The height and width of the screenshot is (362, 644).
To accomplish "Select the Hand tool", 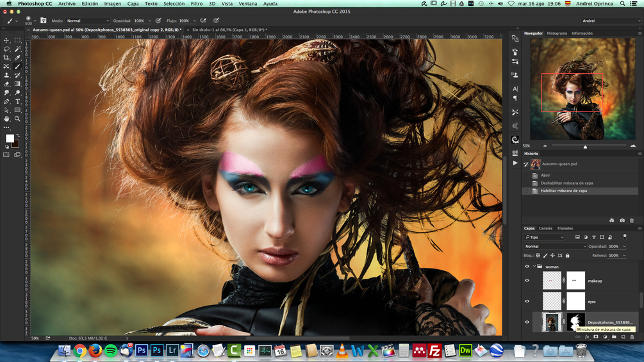I will tap(6, 119).
